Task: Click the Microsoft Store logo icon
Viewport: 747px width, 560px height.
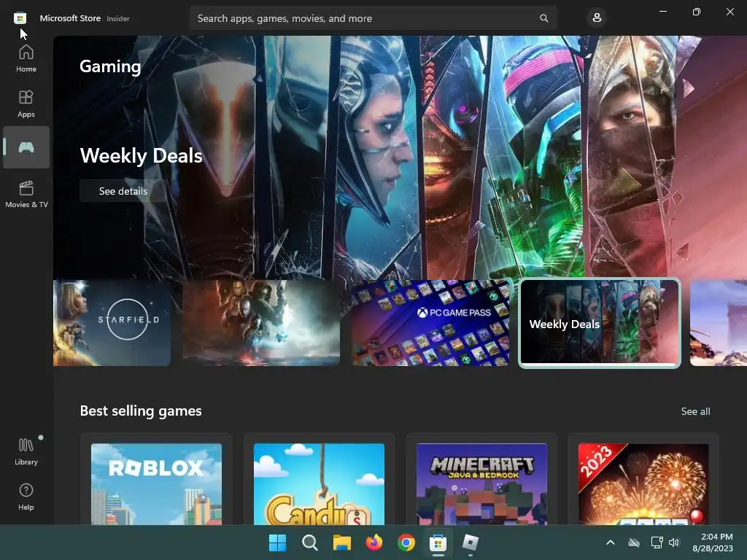Action: [x=20, y=18]
